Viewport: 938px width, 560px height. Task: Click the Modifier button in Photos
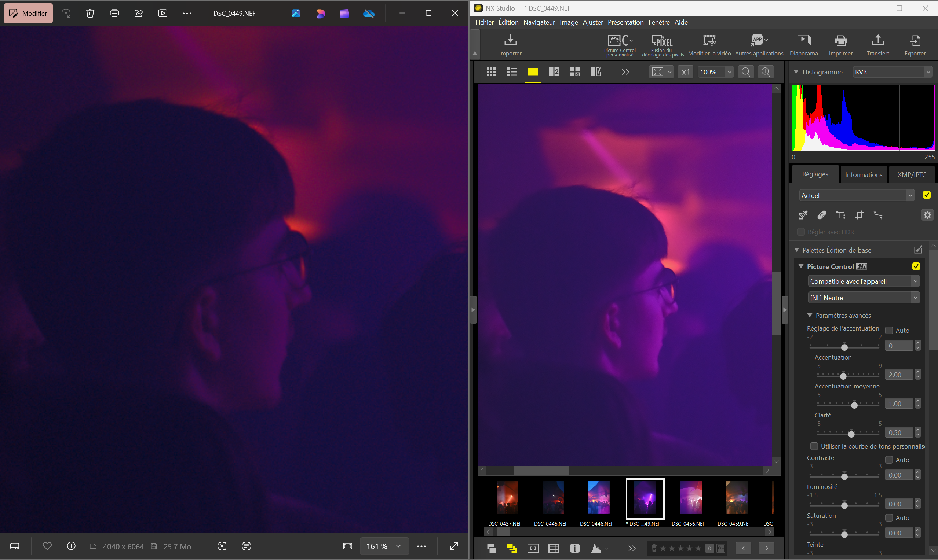click(x=28, y=13)
